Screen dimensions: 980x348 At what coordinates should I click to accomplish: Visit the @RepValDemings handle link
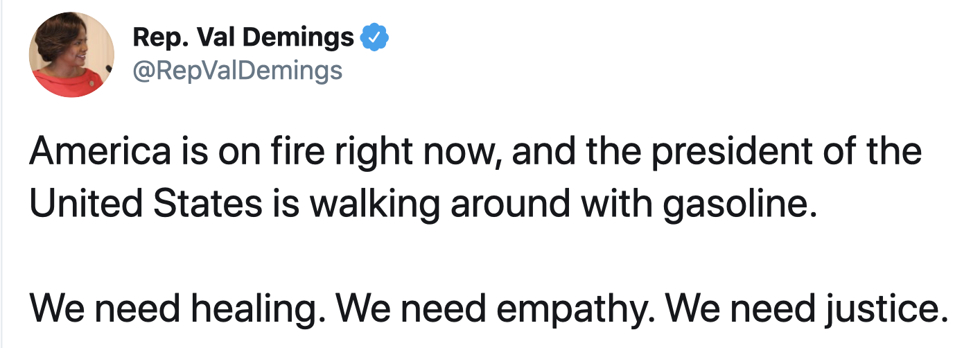pyautogui.click(x=237, y=70)
